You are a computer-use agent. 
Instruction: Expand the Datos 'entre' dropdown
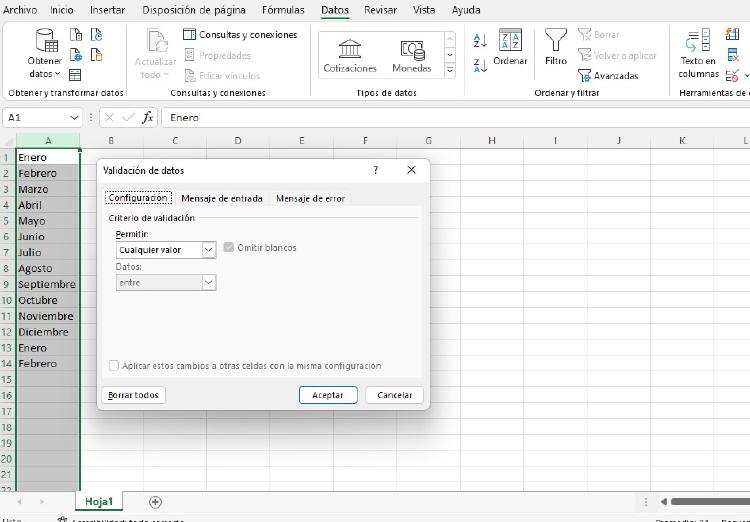click(209, 283)
